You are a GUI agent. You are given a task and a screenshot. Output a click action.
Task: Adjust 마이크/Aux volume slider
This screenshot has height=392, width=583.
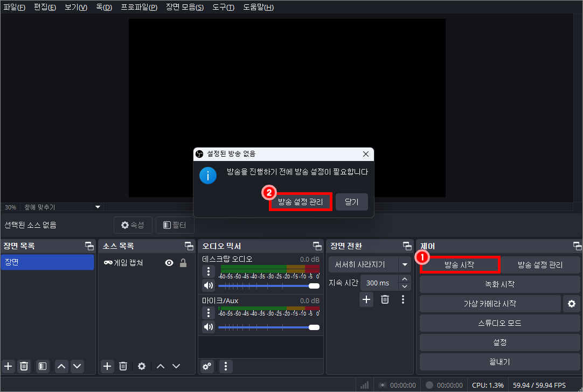pos(269,327)
